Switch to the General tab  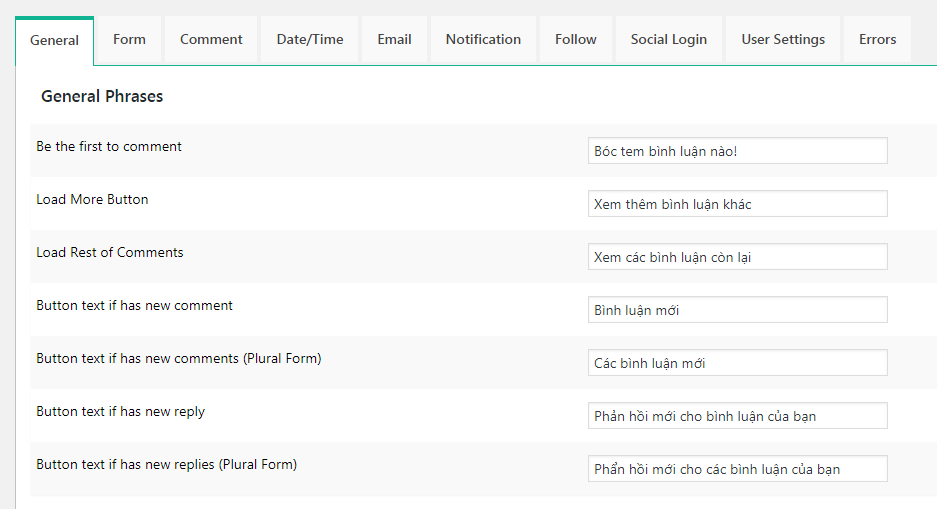tap(55, 41)
